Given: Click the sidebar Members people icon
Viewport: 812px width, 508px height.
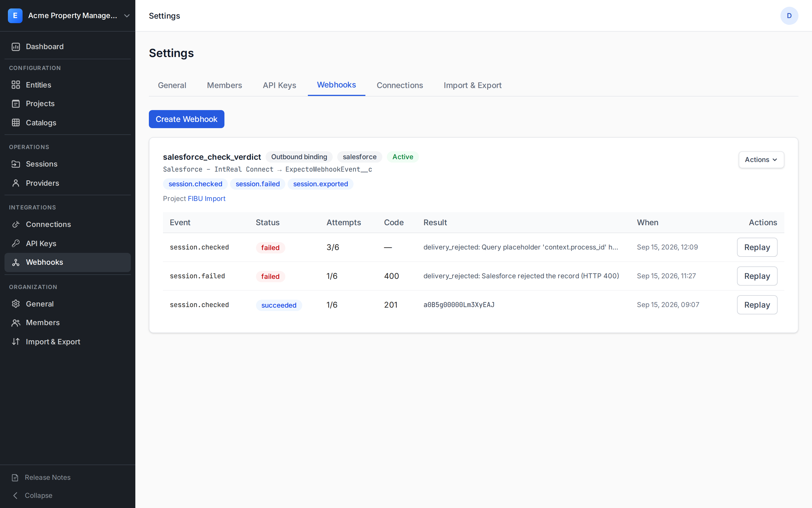Looking at the screenshot, I should click(x=16, y=323).
